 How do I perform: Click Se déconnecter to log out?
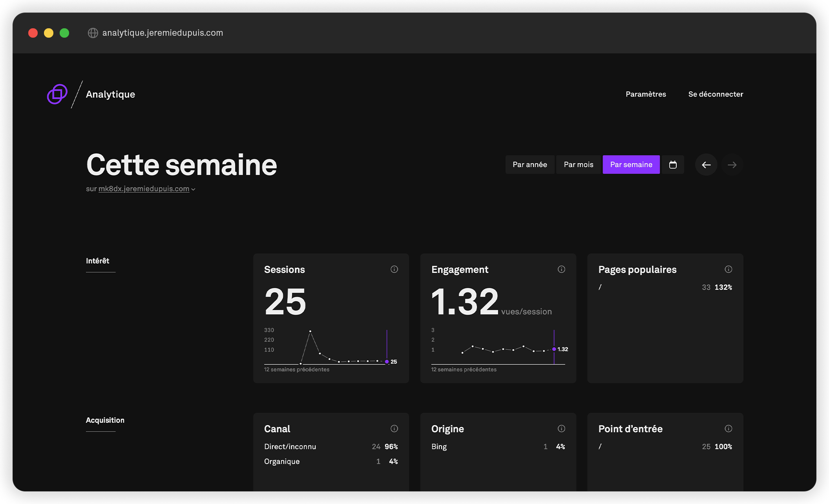[x=716, y=94]
